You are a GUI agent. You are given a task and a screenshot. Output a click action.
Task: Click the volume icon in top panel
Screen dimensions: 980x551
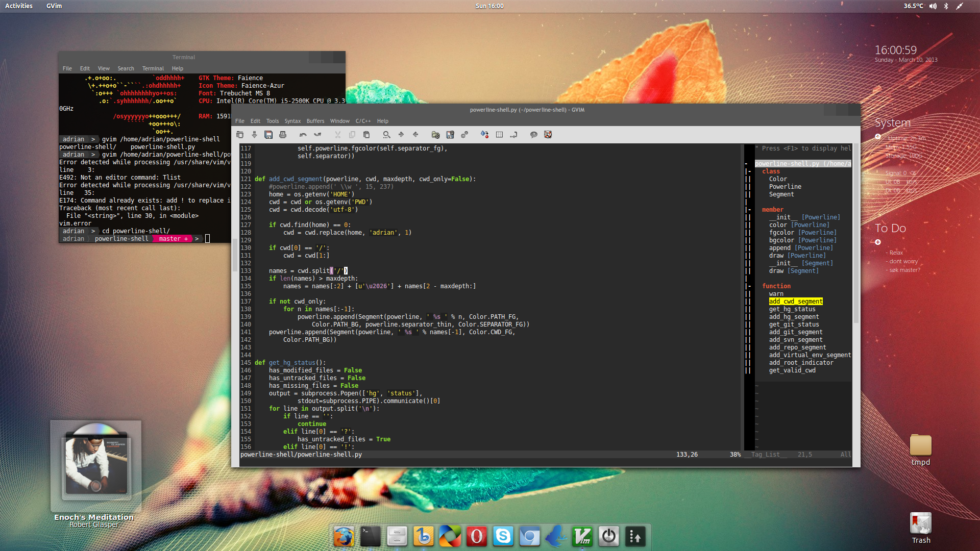click(933, 6)
